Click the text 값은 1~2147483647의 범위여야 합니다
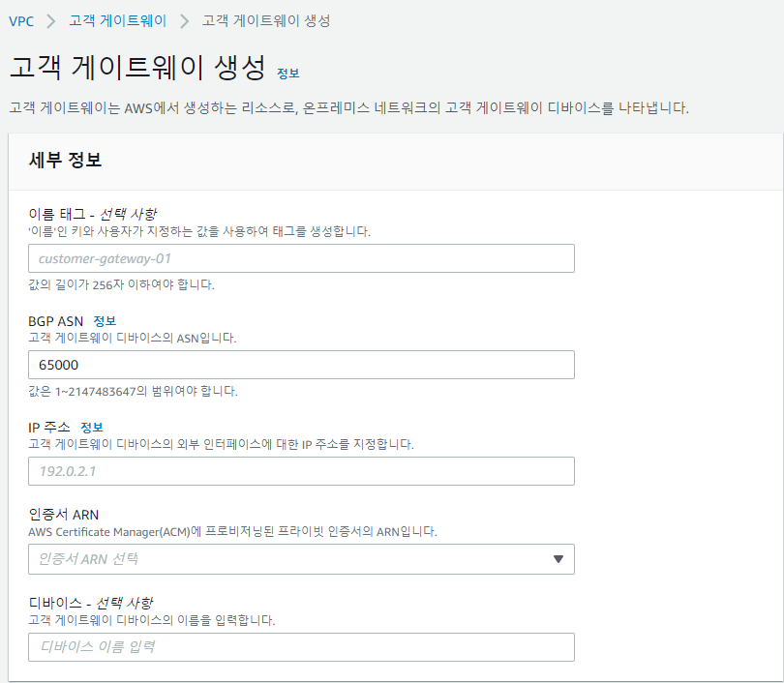784x683 pixels. [x=133, y=391]
